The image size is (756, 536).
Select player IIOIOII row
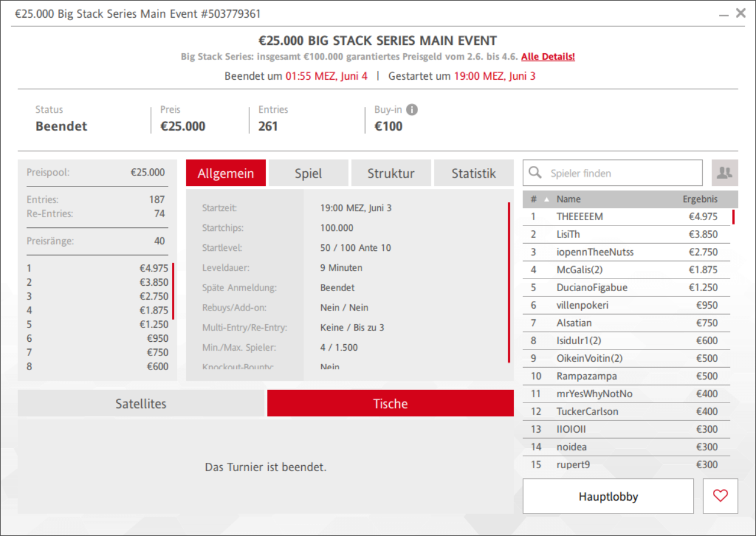coord(626,429)
